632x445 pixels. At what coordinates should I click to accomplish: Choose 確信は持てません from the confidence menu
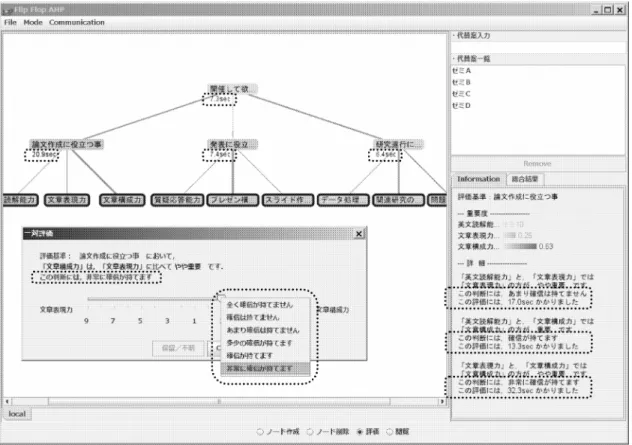pos(266,317)
